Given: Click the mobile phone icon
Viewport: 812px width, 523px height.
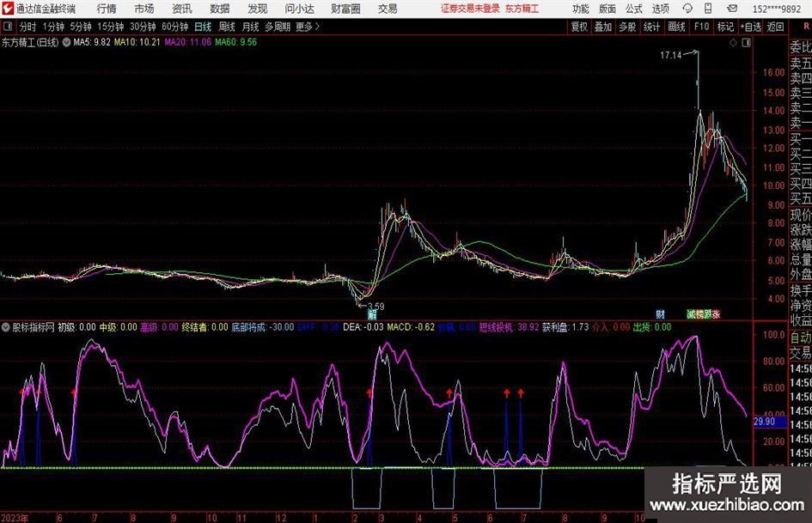Looking at the screenshot, I should click(708, 9).
